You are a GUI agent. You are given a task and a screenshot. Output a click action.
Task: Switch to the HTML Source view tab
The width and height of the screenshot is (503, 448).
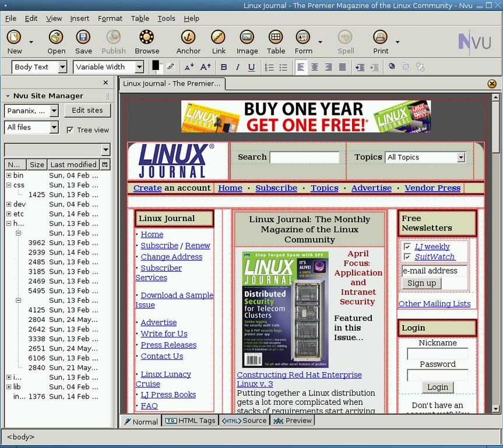(x=244, y=420)
